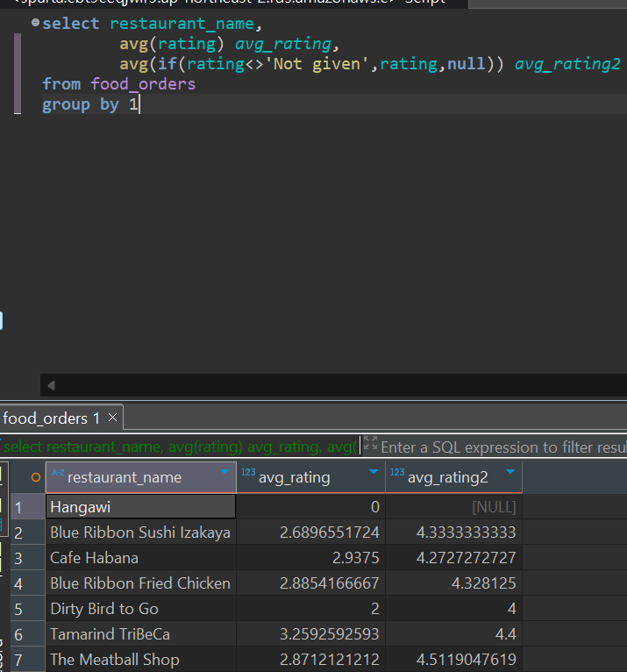627x672 pixels.
Task: Select the Hangawi cell
Action: [141, 507]
